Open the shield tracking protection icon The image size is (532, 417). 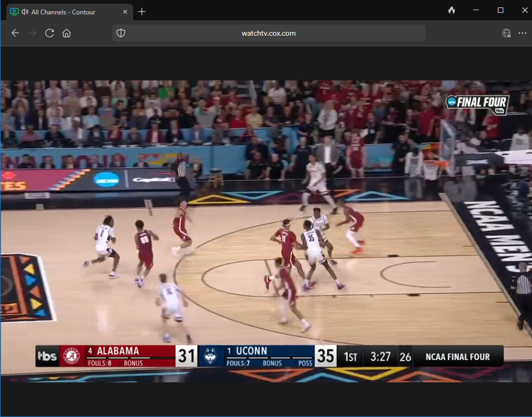[x=121, y=33]
